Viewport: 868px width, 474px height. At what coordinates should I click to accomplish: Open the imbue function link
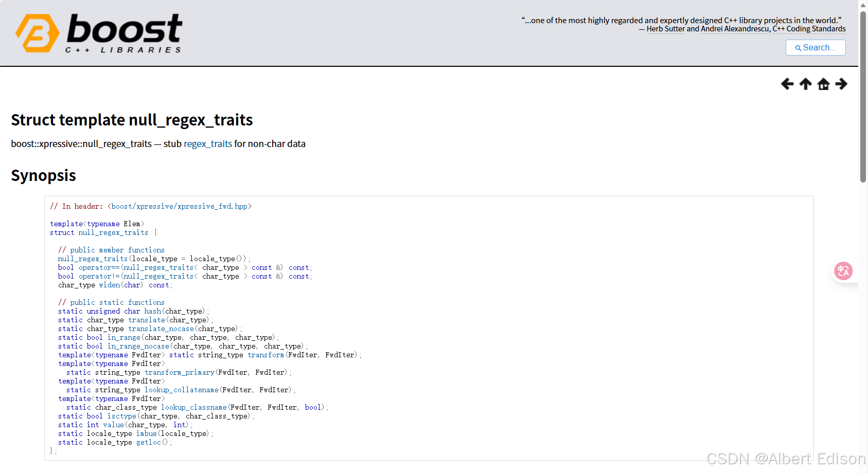pos(146,433)
